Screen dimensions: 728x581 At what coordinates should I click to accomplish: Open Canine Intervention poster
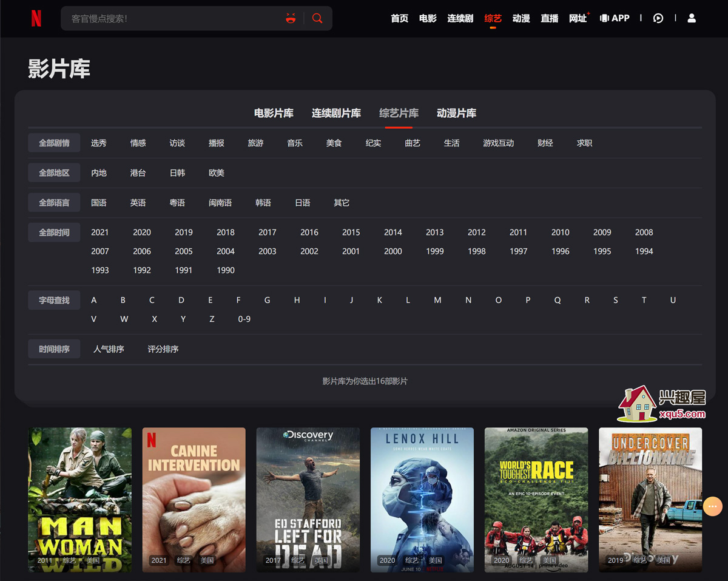(194, 500)
